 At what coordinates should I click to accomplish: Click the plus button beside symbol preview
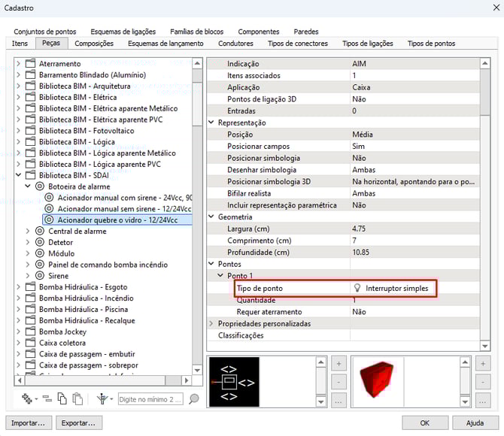tap(339, 363)
